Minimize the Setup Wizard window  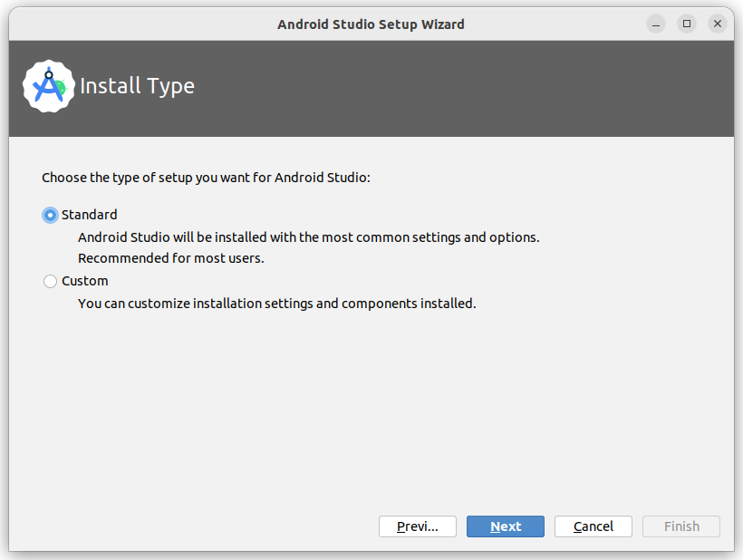656,24
